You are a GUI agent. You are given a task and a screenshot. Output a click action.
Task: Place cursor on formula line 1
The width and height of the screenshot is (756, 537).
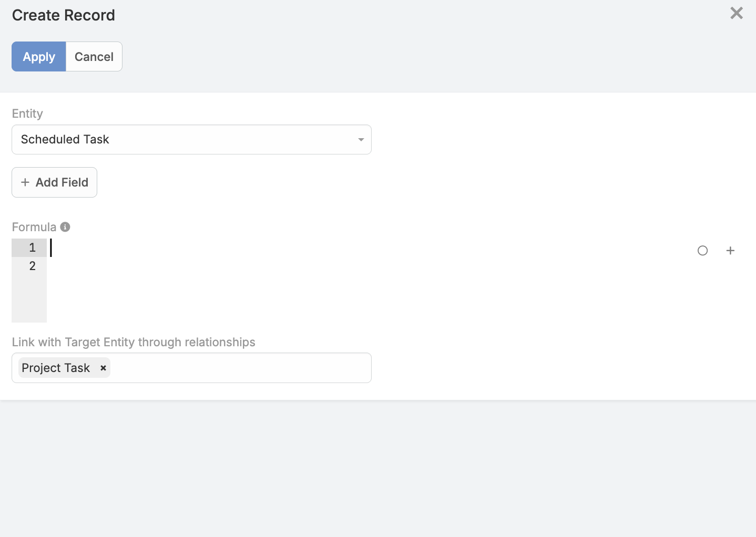pos(368,247)
